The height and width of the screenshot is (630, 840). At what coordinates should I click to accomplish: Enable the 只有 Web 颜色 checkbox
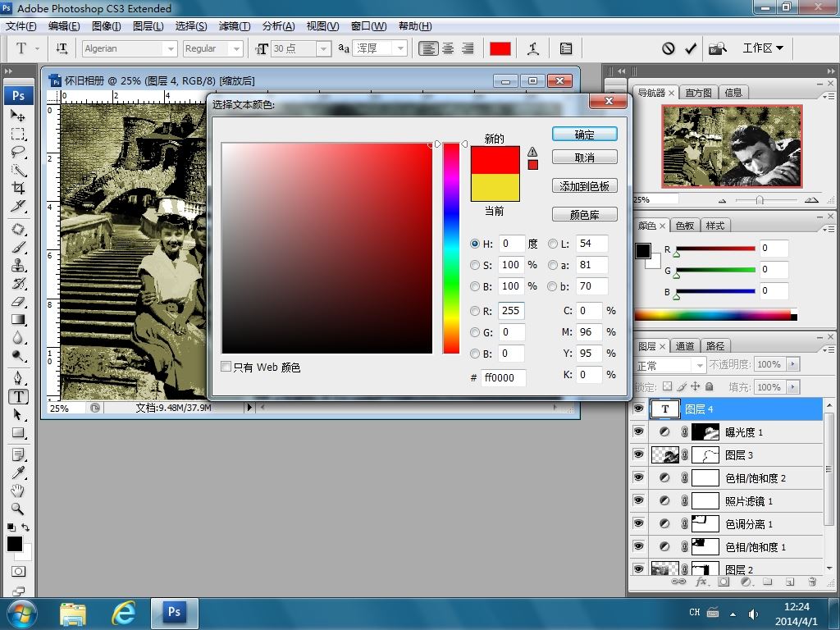(226, 367)
